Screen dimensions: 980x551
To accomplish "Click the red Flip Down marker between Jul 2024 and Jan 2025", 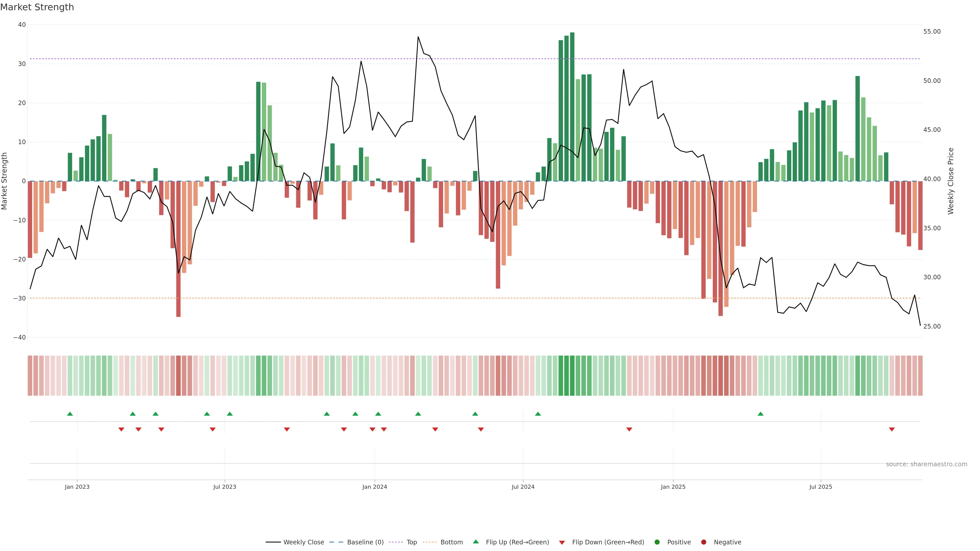I will click(629, 429).
